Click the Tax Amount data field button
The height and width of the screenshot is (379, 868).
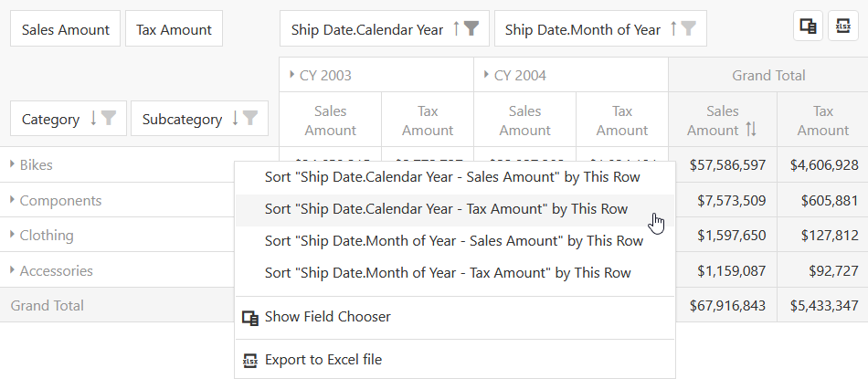(x=174, y=29)
